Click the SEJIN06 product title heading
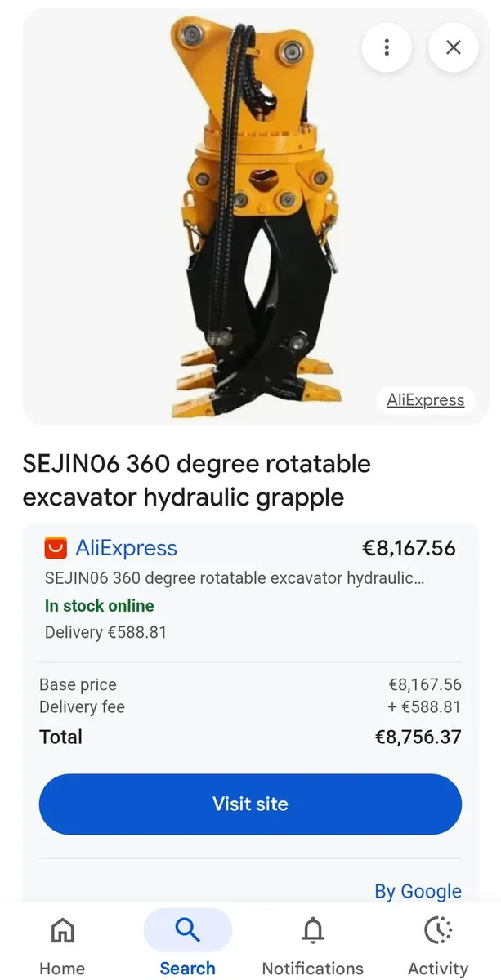The image size is (501, 980). click(196, 480)
